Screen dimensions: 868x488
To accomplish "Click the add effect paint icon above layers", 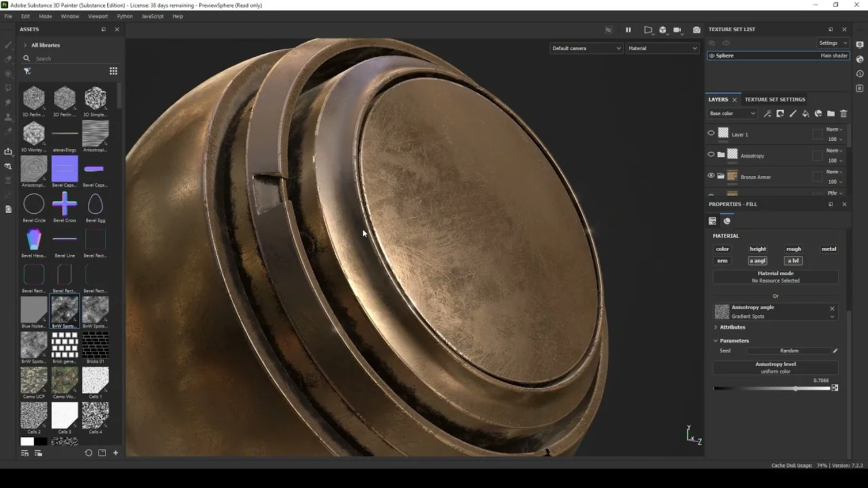I will 793,113.
